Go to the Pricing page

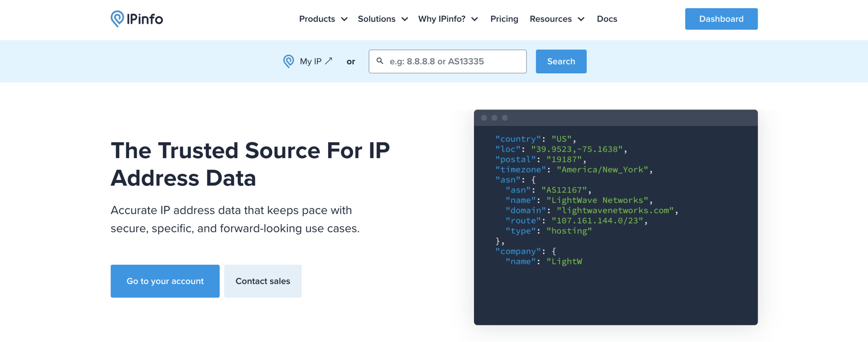504,19
